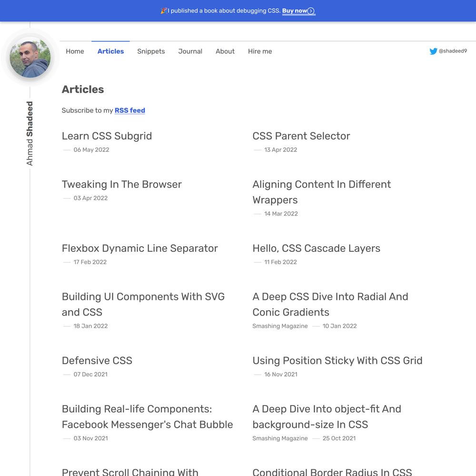Open Hello, CSS Cascade Layers article
Image resolution: width=476 pixels, height=476 pixels.
316,248
